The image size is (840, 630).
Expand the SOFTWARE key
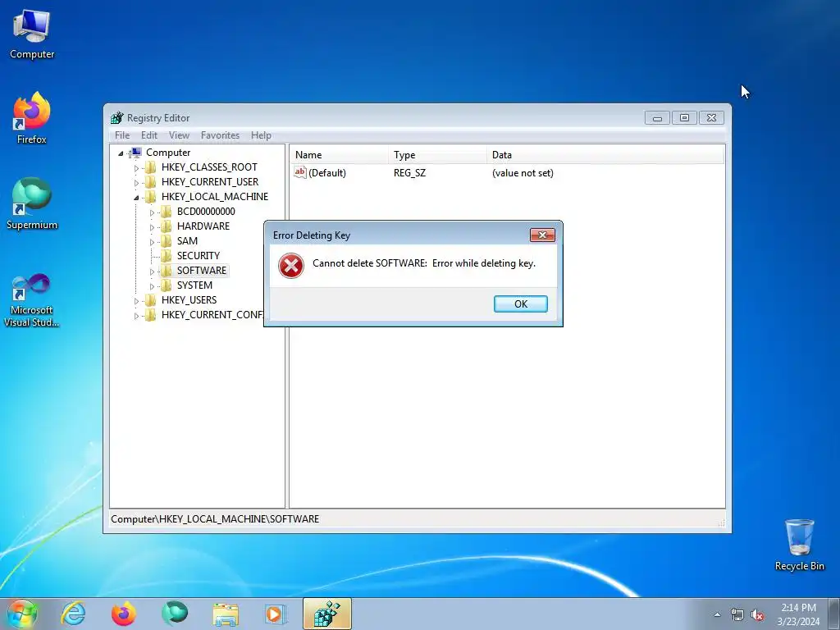(x=152, y=271)
